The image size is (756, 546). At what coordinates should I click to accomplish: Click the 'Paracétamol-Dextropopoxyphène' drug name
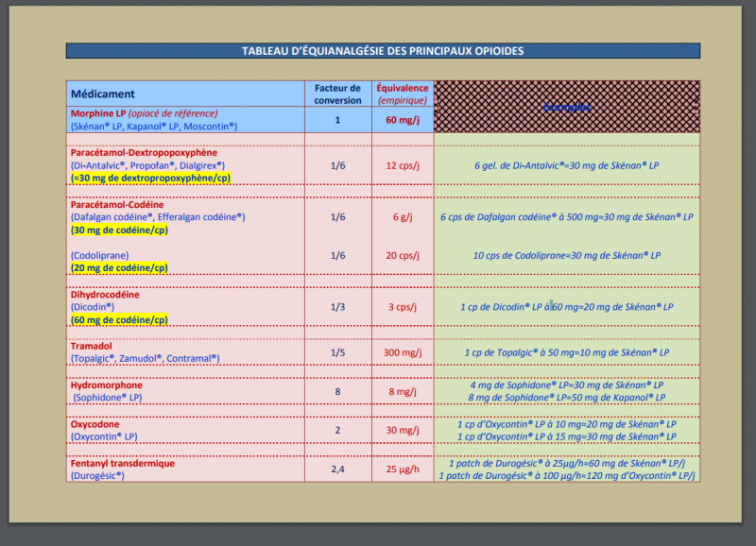pos(144,152)
